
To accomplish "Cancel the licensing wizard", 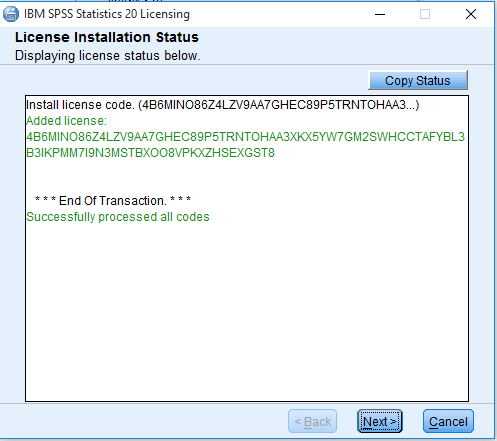I will tap(448, 421).
